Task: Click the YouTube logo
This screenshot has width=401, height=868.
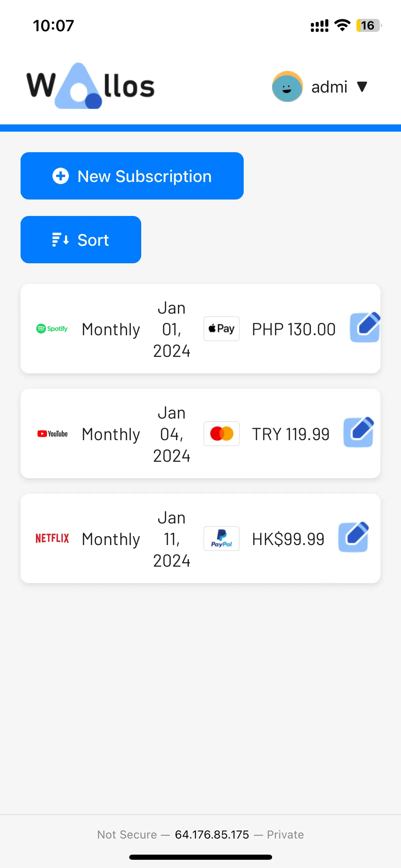Action: point(52,434)
